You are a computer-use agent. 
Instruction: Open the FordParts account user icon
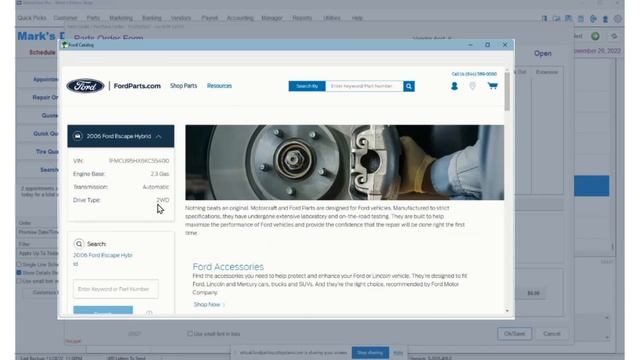click(454, 86)
